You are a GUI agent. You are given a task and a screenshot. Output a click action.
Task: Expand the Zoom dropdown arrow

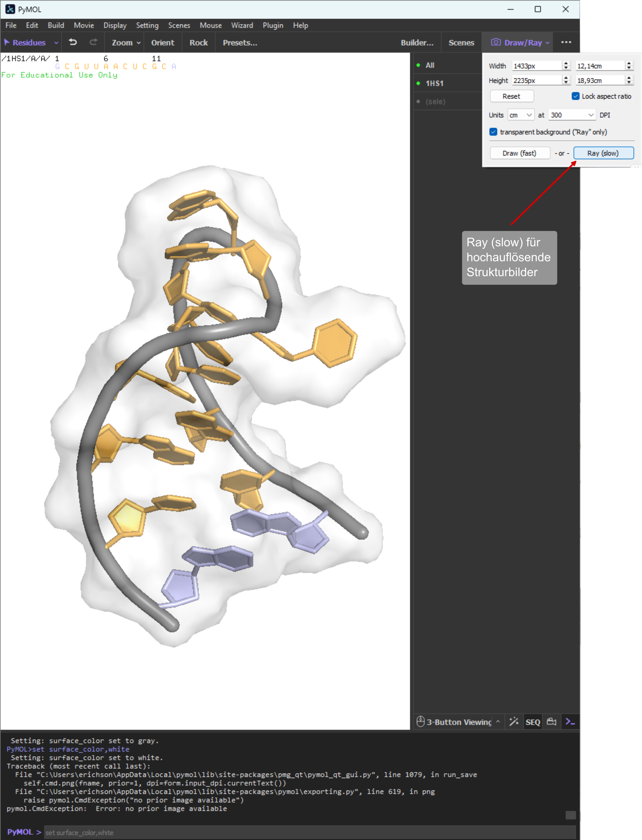click(x=139, y=43)
